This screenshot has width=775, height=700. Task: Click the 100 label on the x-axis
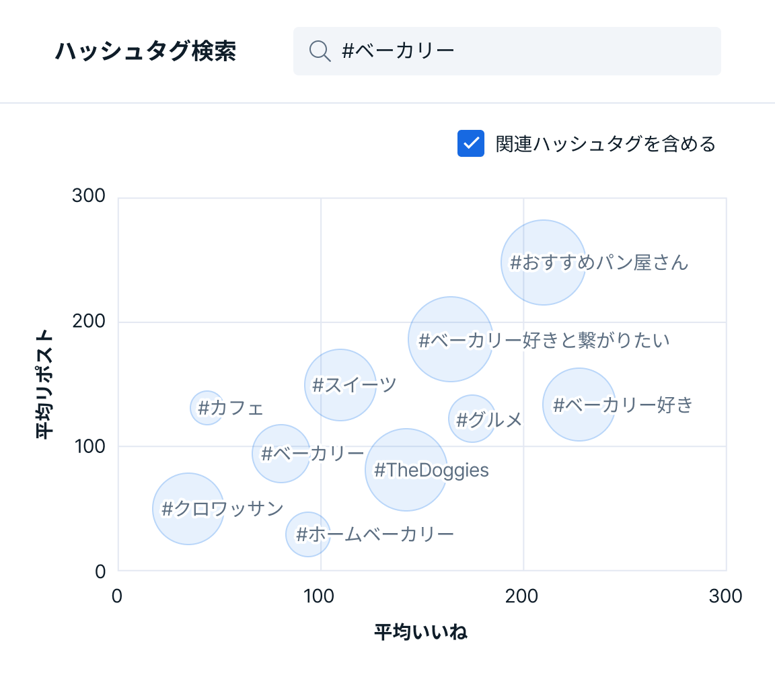pos(319,596)
